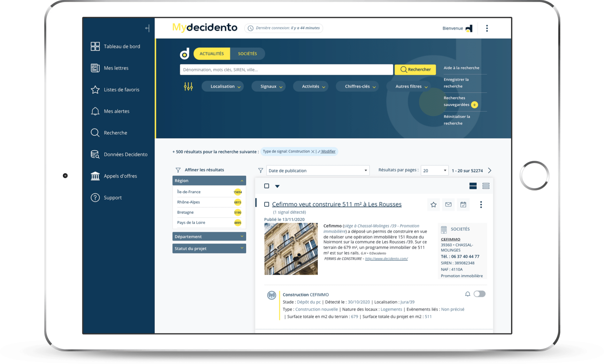Tick the select-all results checkbox
The image size is (604, 364).
pos(267,186)
